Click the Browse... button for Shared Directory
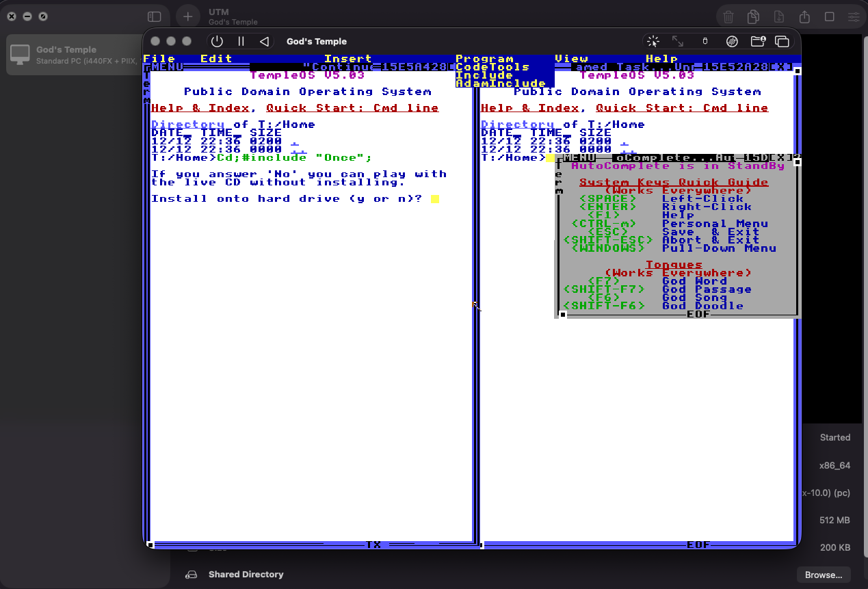Image resolution: width=868 pixels, height=589 pixels. (823, 575)
